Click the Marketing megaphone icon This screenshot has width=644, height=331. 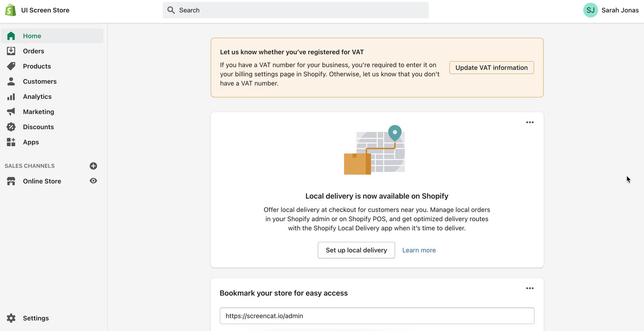(x=11, y=112)
